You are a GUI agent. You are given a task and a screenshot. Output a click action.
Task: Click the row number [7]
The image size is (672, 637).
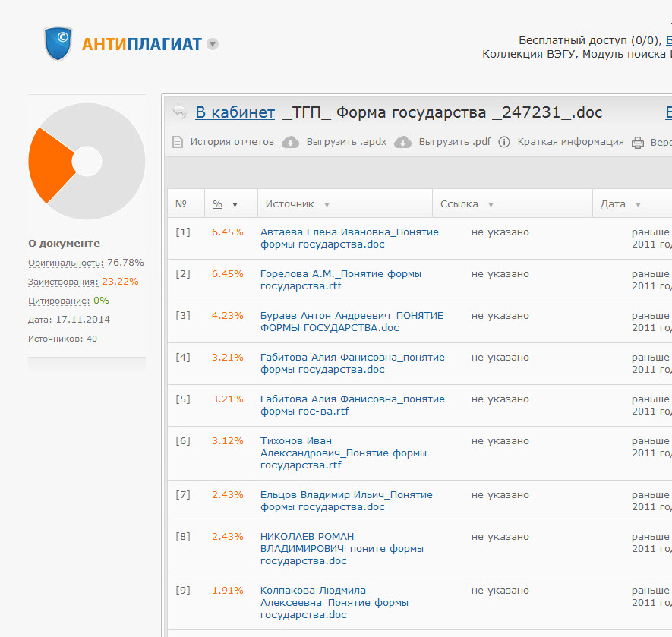point(182,494)
